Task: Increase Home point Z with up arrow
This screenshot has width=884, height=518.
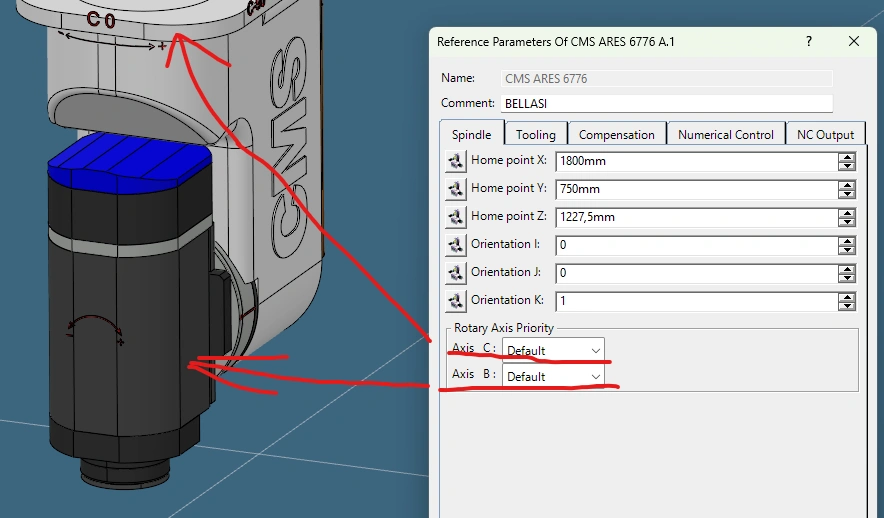Action: click(847, 212)
